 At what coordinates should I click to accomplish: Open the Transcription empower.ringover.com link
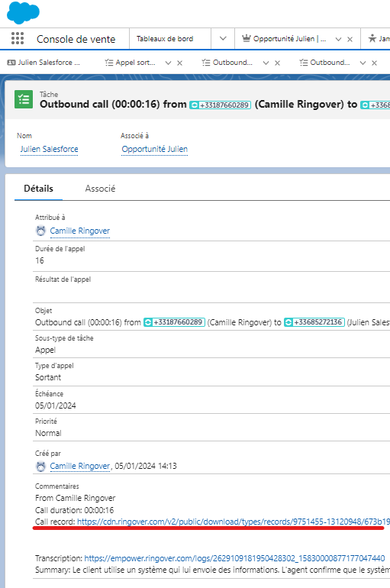pyautogui.click(x=234, y=558)
